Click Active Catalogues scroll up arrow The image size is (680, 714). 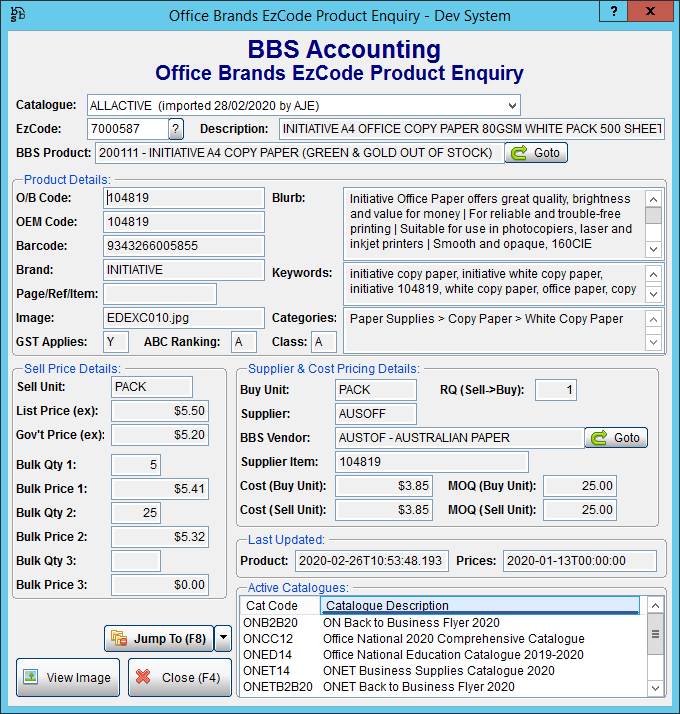(655, 606)
